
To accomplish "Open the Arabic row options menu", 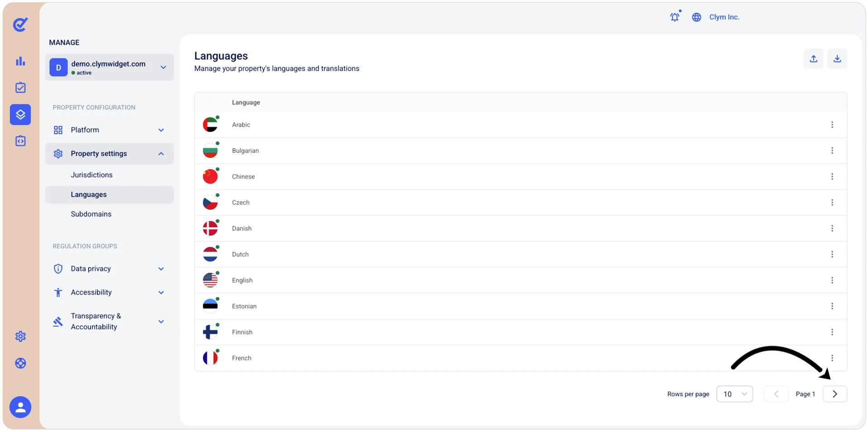I will tap(832, 125).
